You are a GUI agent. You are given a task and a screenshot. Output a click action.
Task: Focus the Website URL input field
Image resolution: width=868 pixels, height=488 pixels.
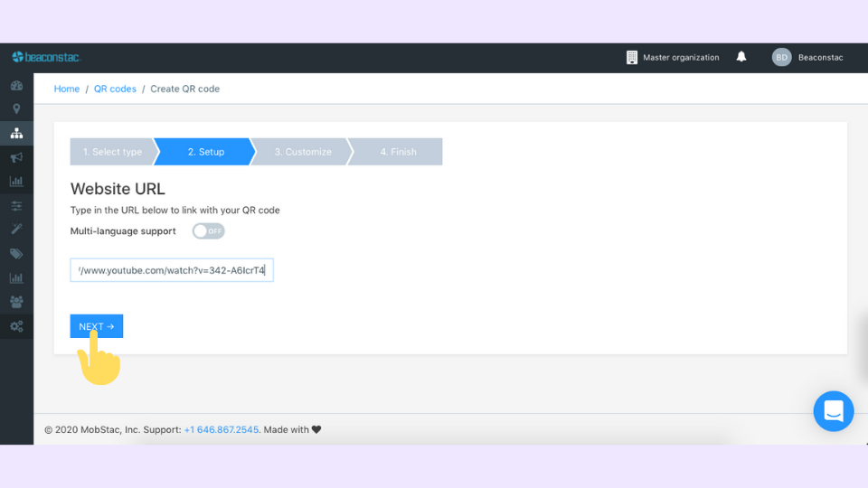172,270
